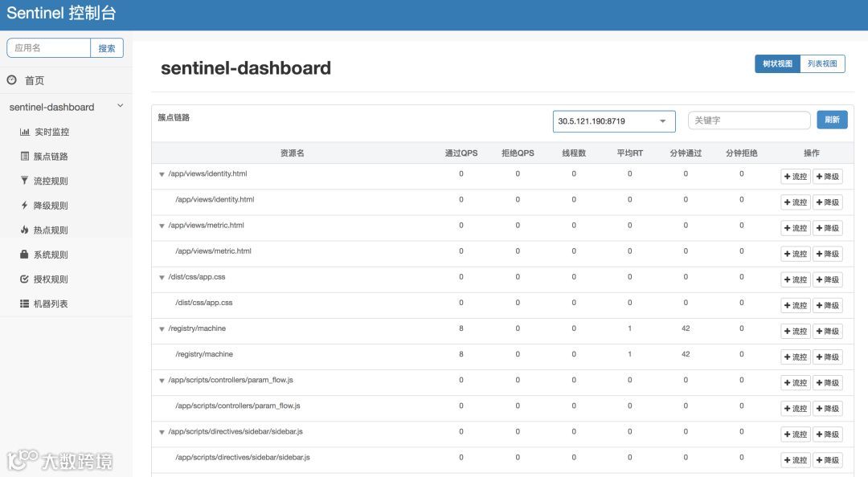Collapse the /registry/machine parent row
Screen dimensions: 868x477
pyautogui.click(x=162, y=328)
